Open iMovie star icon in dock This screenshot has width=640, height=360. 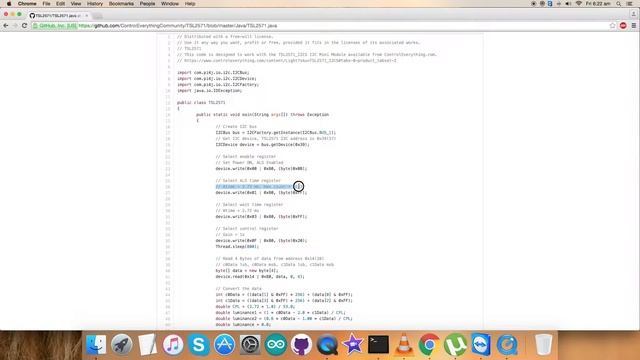(353, 344)
